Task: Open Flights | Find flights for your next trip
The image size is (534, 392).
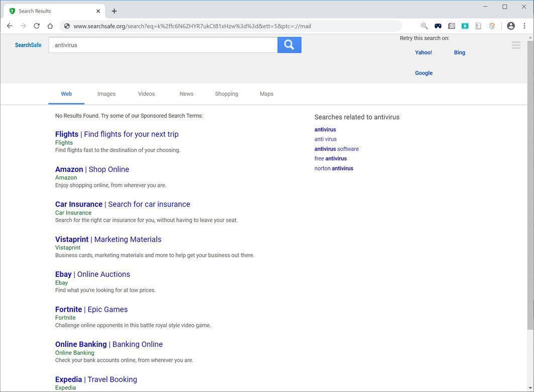Action: pyautogui.click(x=117, y=134)
